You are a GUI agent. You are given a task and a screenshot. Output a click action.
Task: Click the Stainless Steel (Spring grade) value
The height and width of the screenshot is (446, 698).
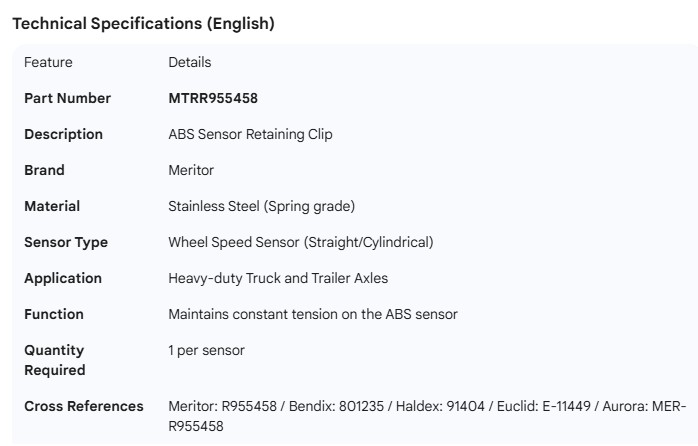(262, 206)
